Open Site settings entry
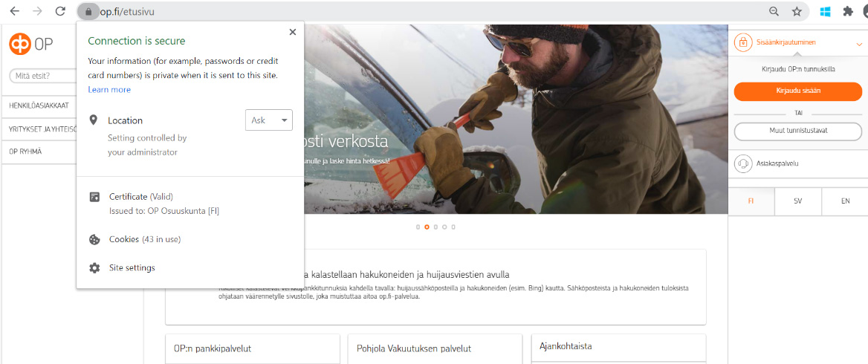 [132, 267]
